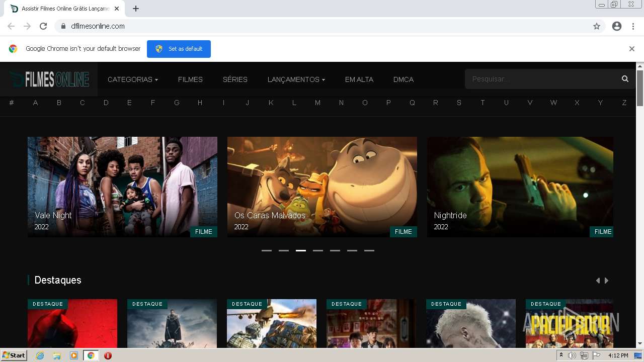Click the scrollbar down arrow
644x362 pixels.
(x=640, y=344)
